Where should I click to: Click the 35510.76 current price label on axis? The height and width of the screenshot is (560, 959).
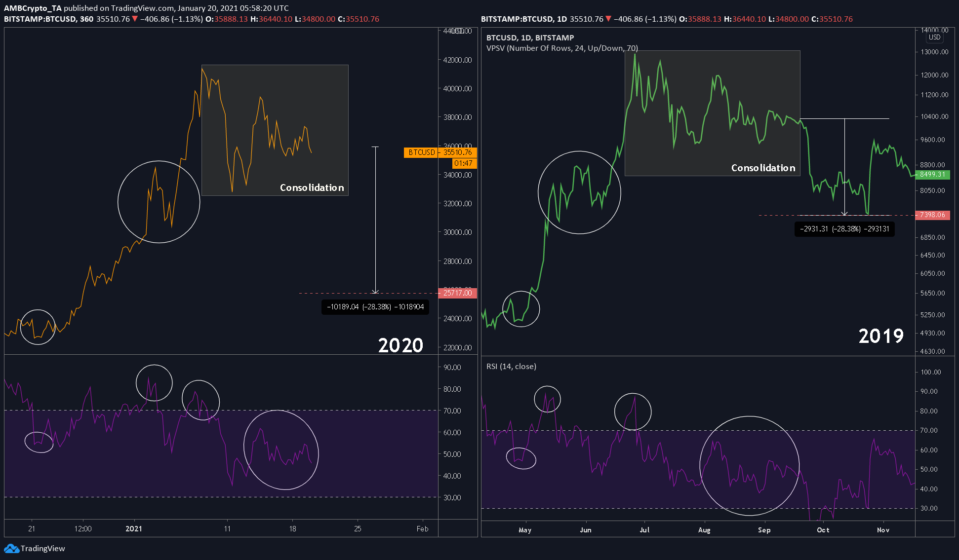[x=458, y=152]
